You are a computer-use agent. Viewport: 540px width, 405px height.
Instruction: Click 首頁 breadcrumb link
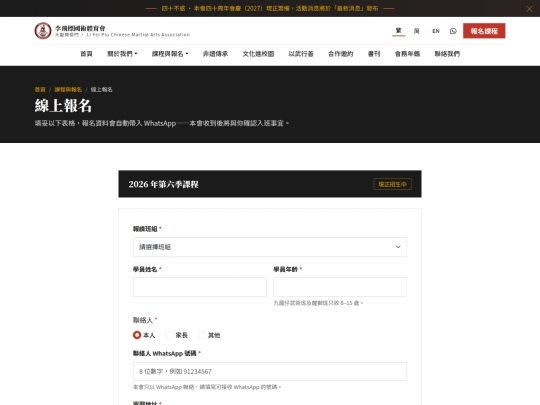pos(40,90)
